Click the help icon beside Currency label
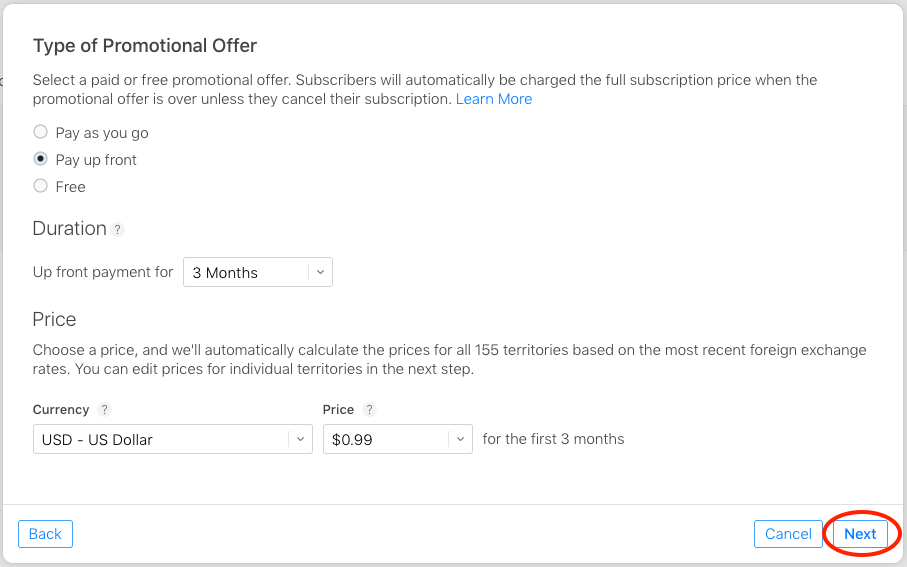Image resolution: width=907 pixels, height=567 pixels. coord(104,410)
